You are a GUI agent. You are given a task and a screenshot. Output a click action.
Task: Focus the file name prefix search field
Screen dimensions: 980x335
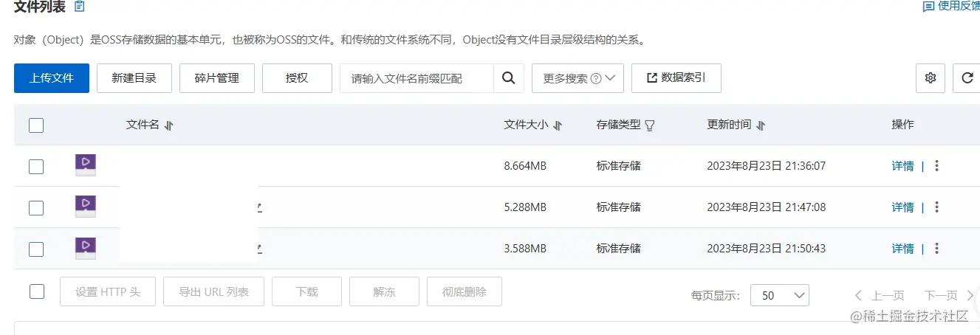(417, 77)
